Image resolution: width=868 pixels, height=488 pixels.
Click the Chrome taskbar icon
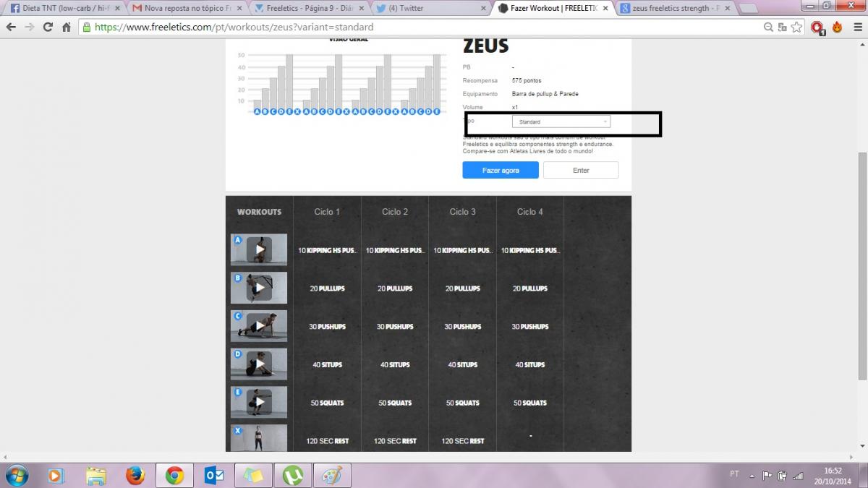tap(174, 476)
